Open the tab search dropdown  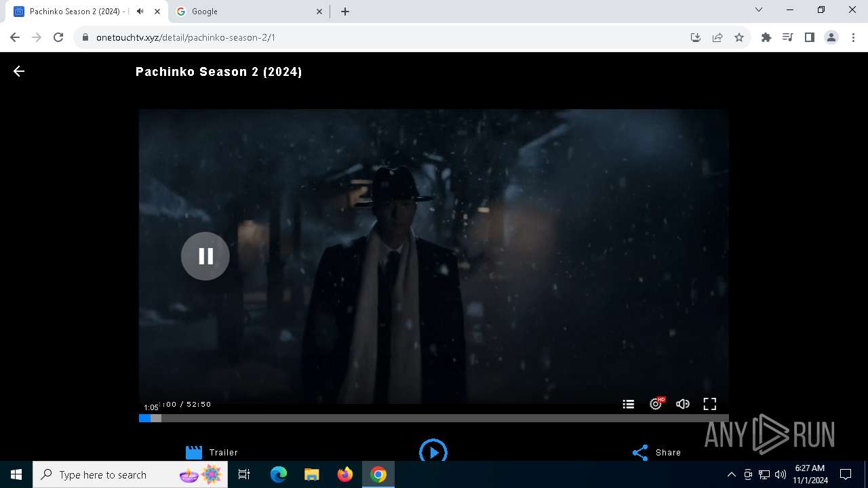(759, 10)
